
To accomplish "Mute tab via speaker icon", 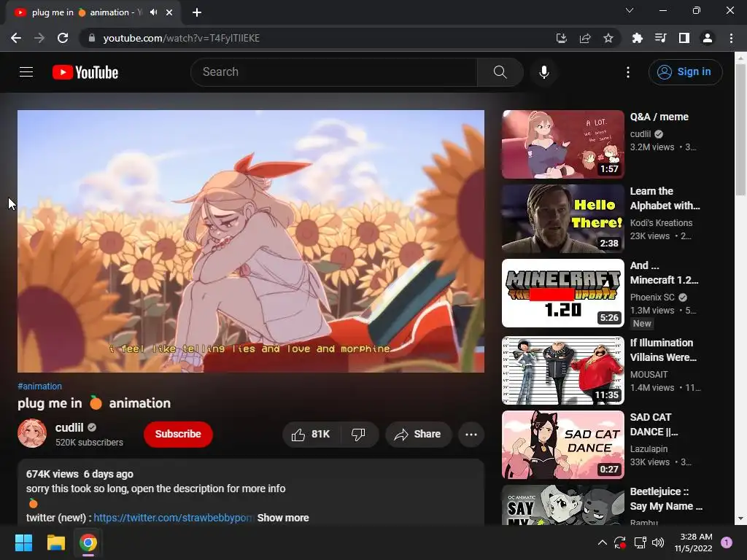I will pos(153,12).
